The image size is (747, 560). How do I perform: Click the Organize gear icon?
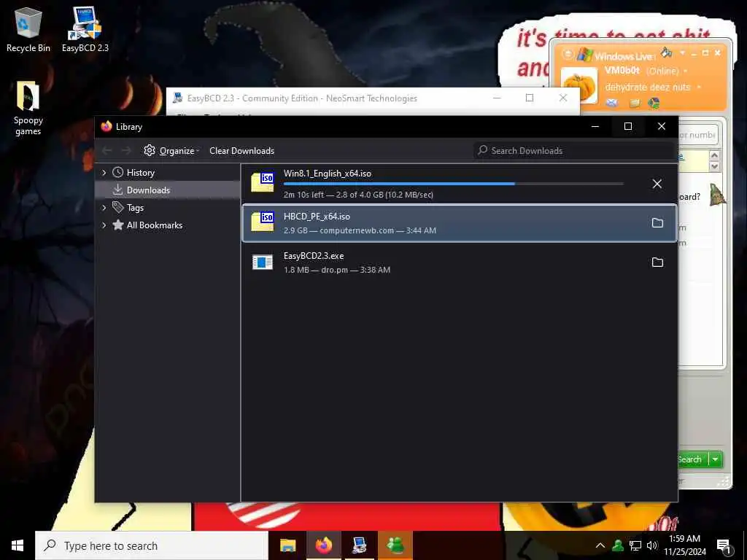tap(150, 150)
